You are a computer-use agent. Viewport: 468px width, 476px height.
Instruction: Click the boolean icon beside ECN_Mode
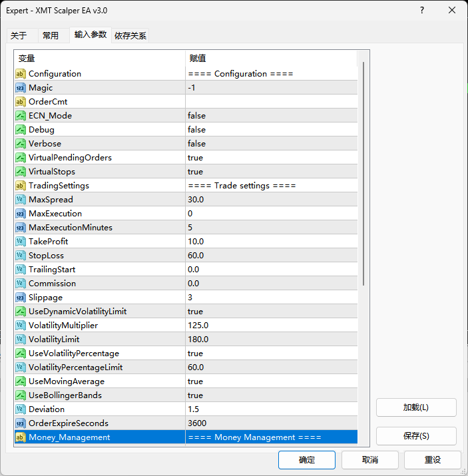(21, 116)
